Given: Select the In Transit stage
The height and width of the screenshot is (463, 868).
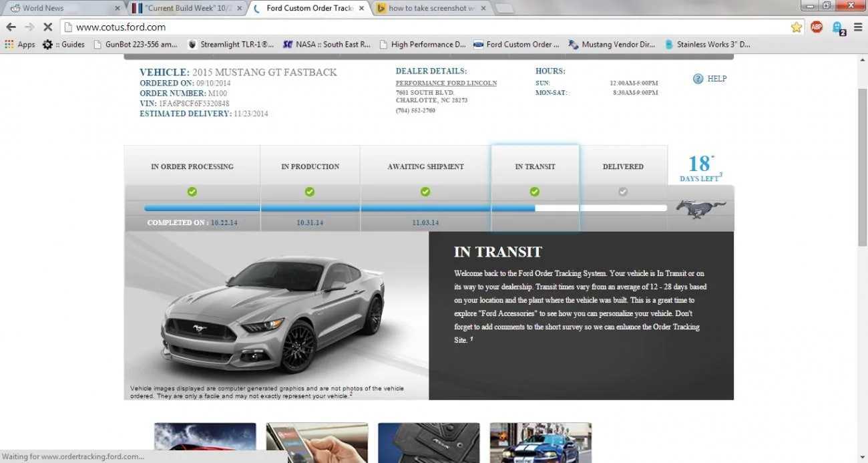Looking at the screenshot, I should pos(535,166).
